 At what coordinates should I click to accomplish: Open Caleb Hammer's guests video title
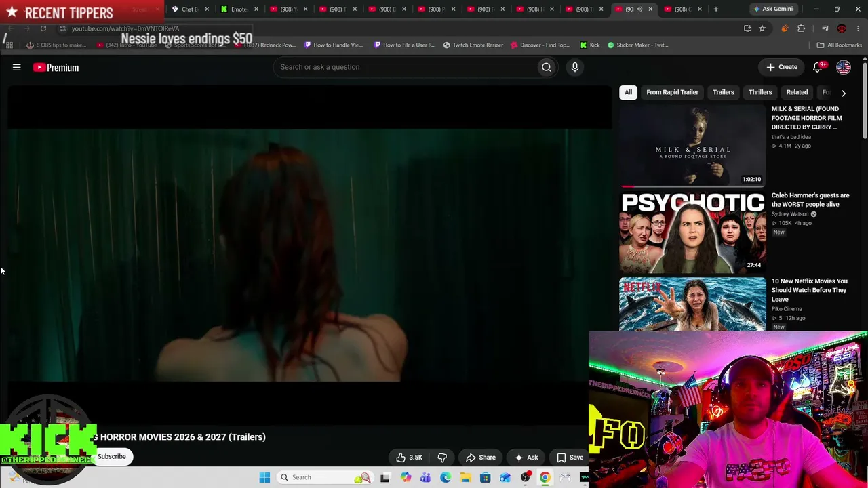pos(810,200)
